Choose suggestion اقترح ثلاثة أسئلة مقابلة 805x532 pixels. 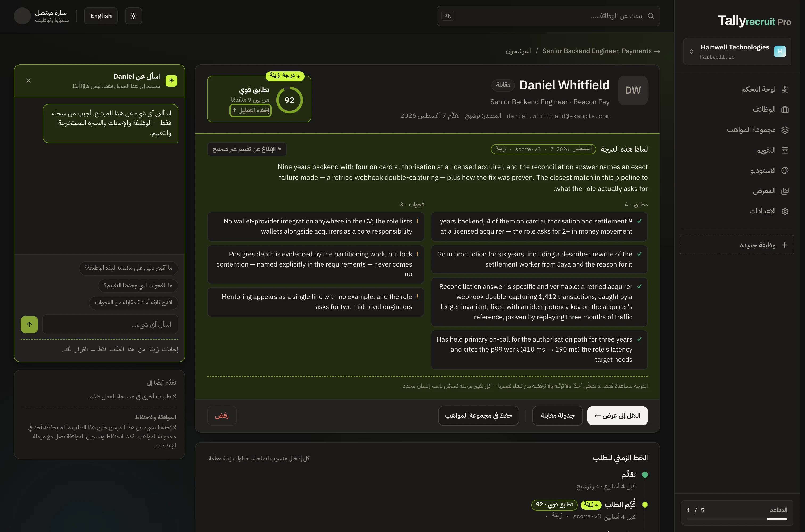click(133, 303)
